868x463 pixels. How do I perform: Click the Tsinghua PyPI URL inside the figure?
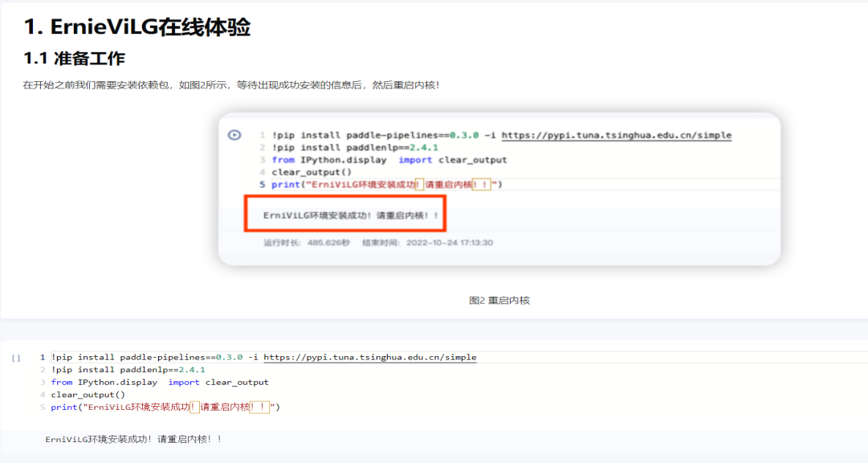pos(616,135)
